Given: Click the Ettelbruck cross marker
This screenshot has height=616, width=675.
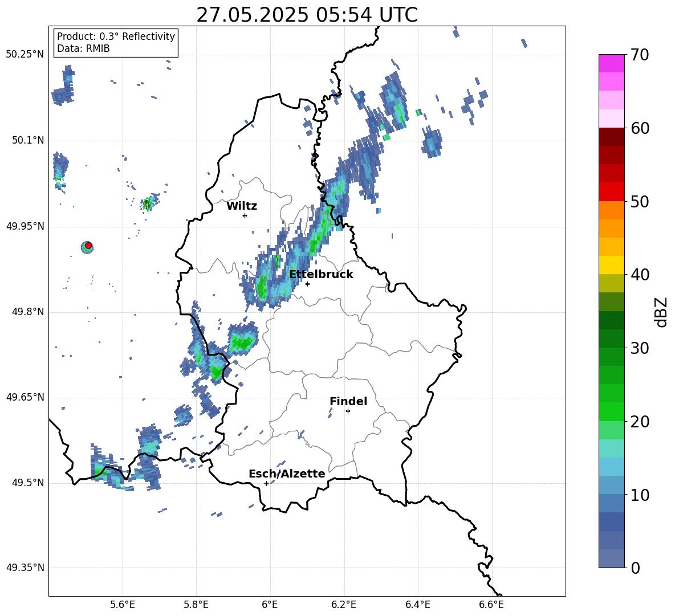Looking at the screenshot, I should [307, 284].
